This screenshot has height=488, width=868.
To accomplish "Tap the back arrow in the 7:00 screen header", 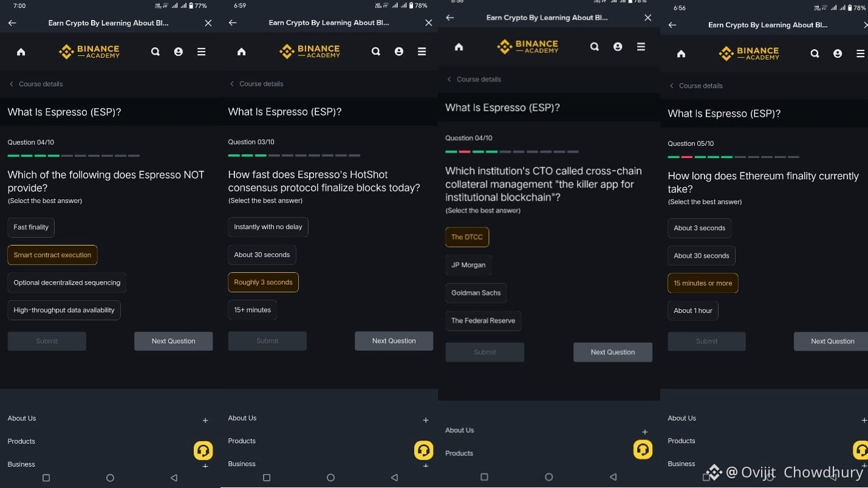I will pyautogui.click(x=12, y=23).
